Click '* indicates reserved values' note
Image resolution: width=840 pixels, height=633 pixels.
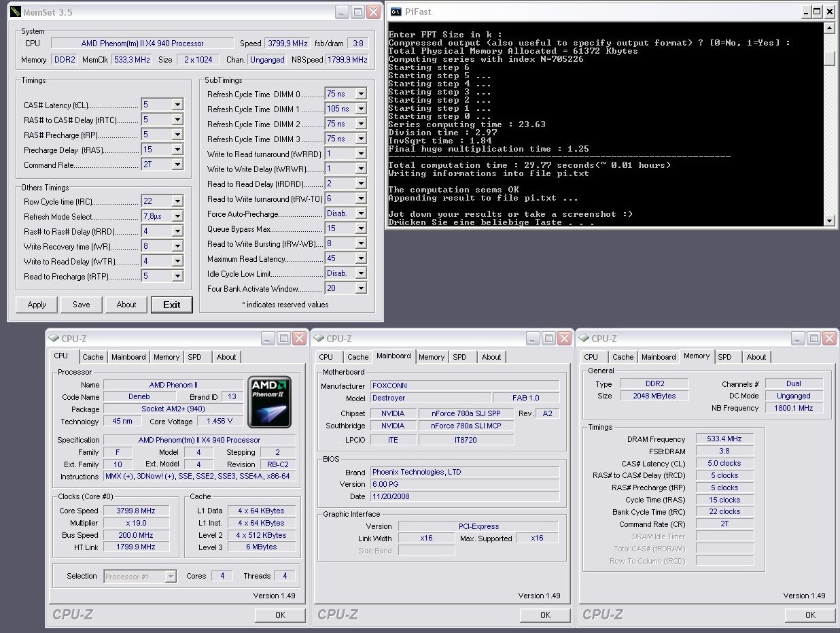(x=285, y=305)
